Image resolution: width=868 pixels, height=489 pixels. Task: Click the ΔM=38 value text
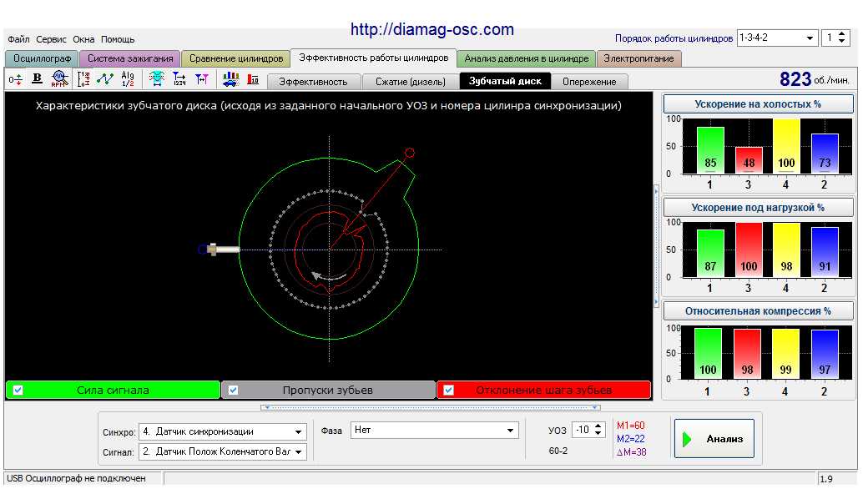(x=631, y=452)
